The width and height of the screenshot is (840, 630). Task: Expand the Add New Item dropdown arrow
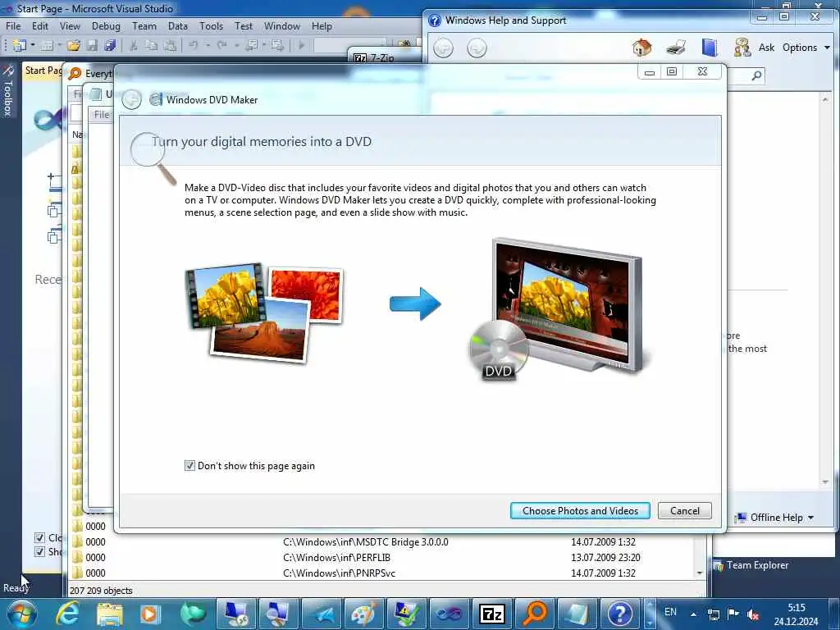59,46
